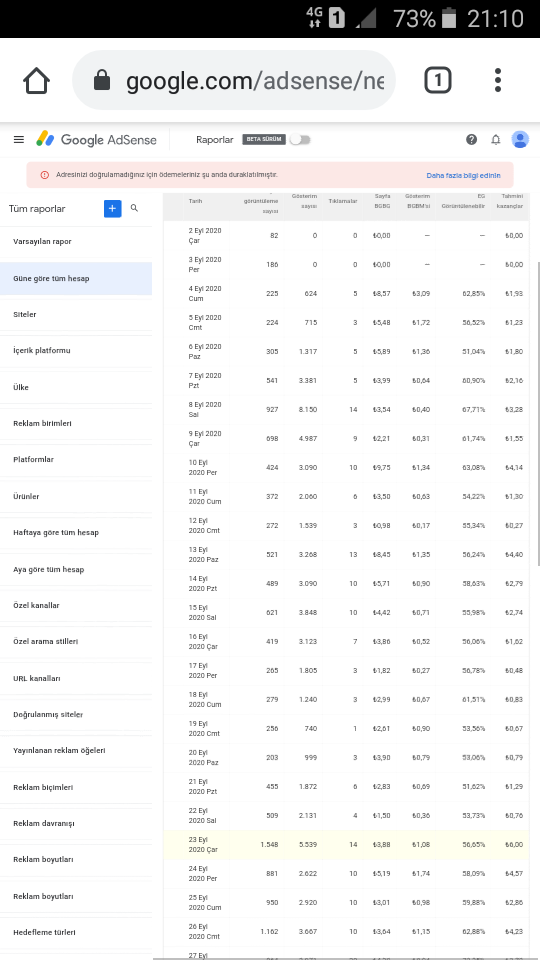
Task: Open the AdSense hamburger menu
Action: [x=19, y=140]
